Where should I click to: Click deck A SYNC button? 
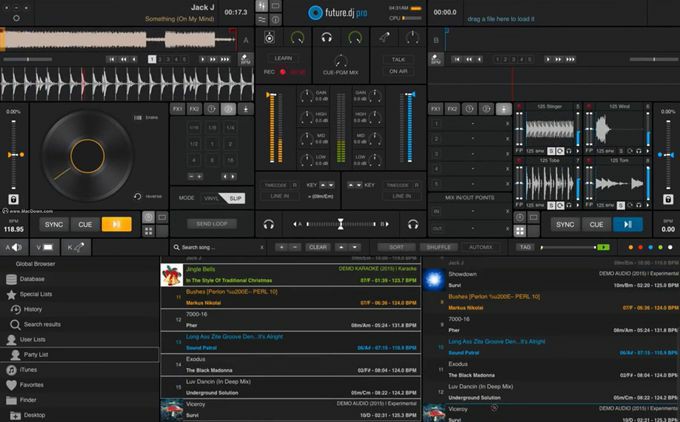pyautogui.click(x=54, y=224)
